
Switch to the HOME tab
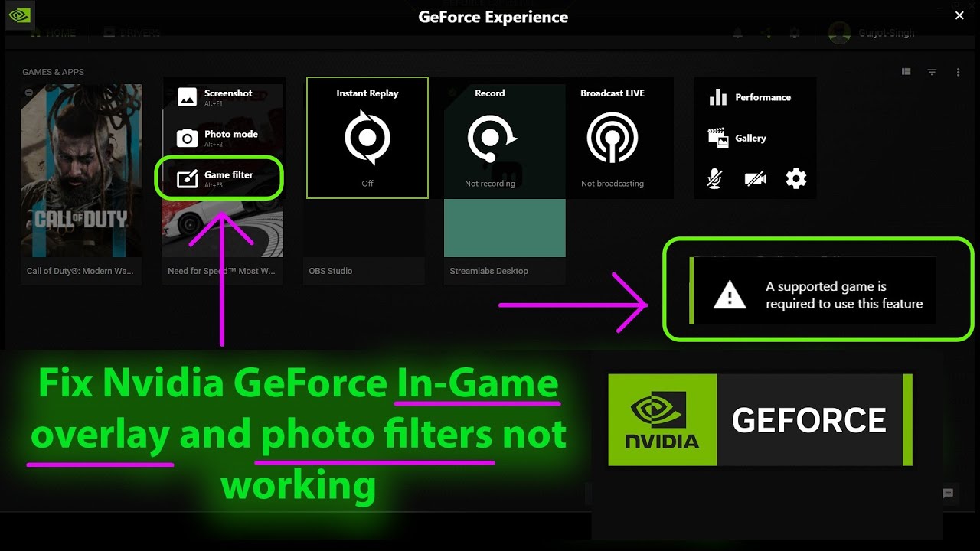53,33
